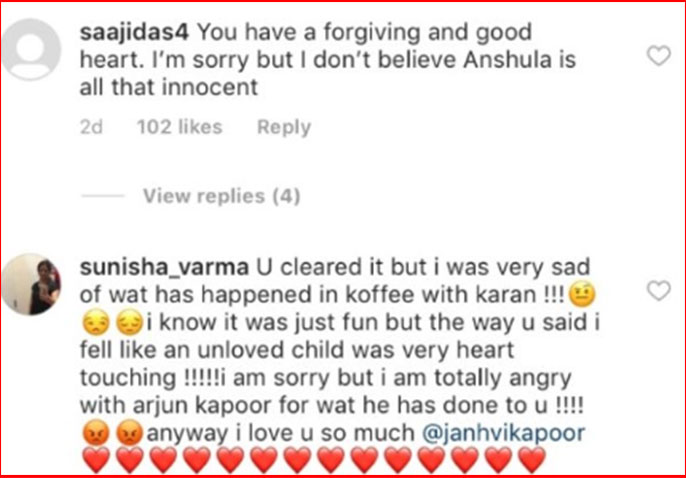The height and width of the screenshot is (478, 686).
Task: Select the text 'all that innocent'
Action: [x=169, y=87]
